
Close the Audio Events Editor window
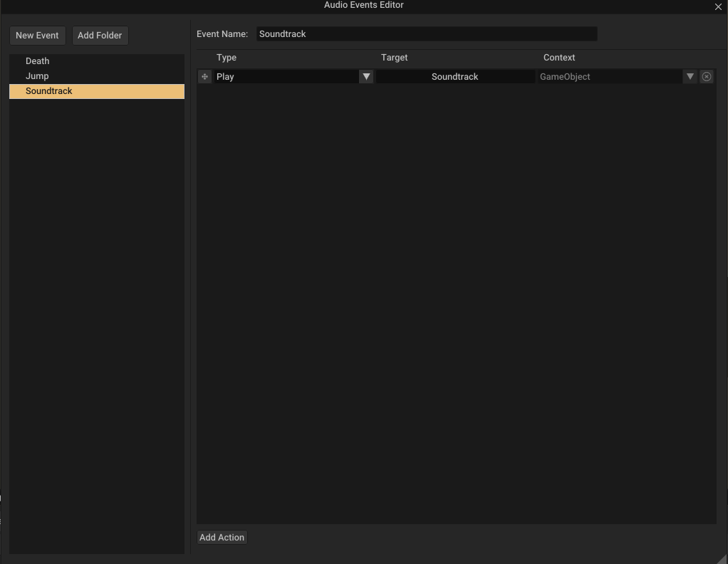pyautogui.click(x=718, y=6)
